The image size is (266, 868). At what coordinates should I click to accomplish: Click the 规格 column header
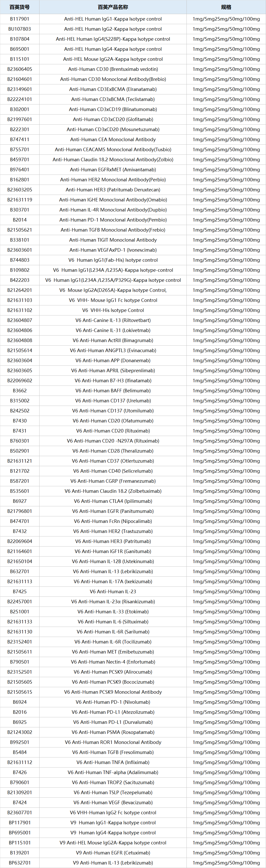[x=226, y=7]
